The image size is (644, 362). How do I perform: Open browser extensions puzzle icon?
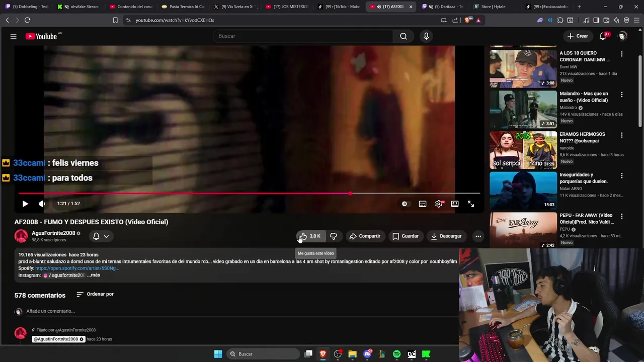pyautogui.click(x=560, y=20)
